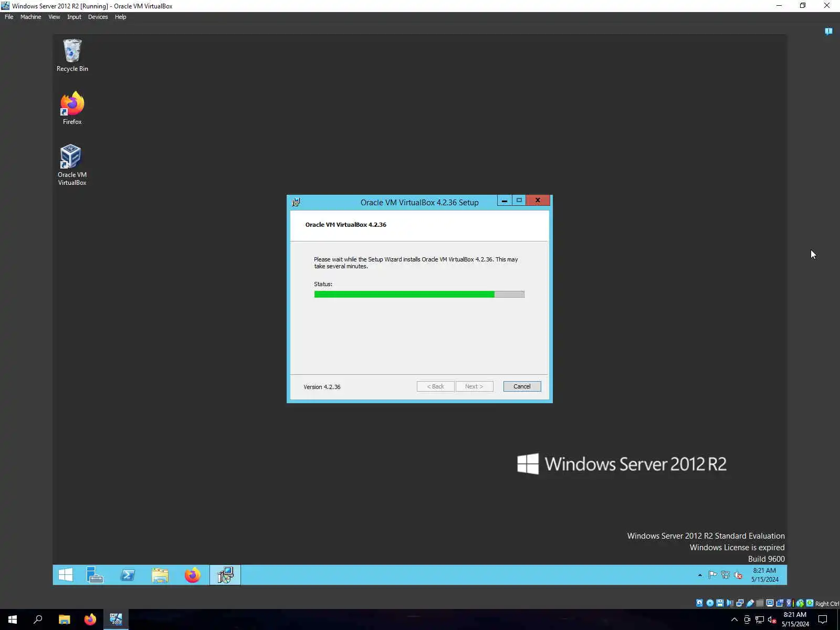Viewport: 840px width, 630px height.
Task: Open the host notification center icon
Action: (823, 619)
